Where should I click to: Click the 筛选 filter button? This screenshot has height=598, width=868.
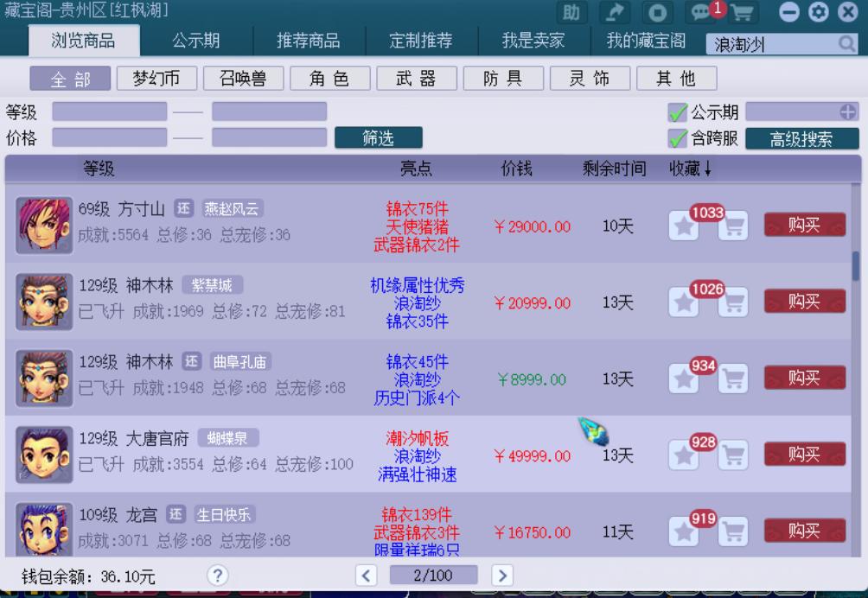(378, 138)
